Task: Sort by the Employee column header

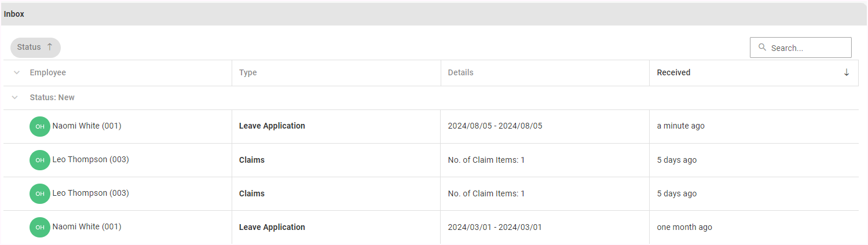Action: pyautogui.click(x=48, y=72)
